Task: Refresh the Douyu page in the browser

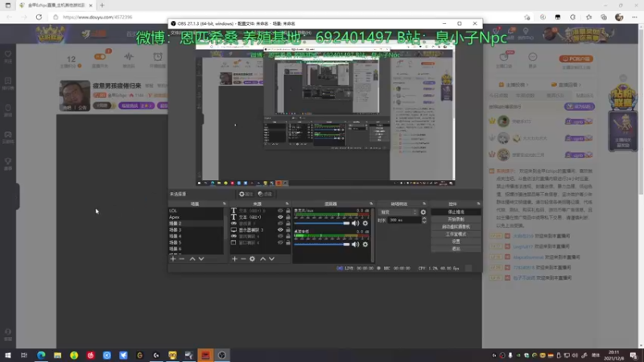Action: [39, 17]
